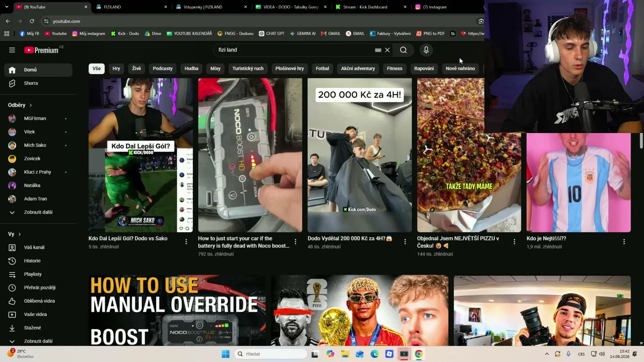The height and width of the screenshot is (362, 644).
Task: Start voice search with the microphone icon
Action: (x=426, y=50)
